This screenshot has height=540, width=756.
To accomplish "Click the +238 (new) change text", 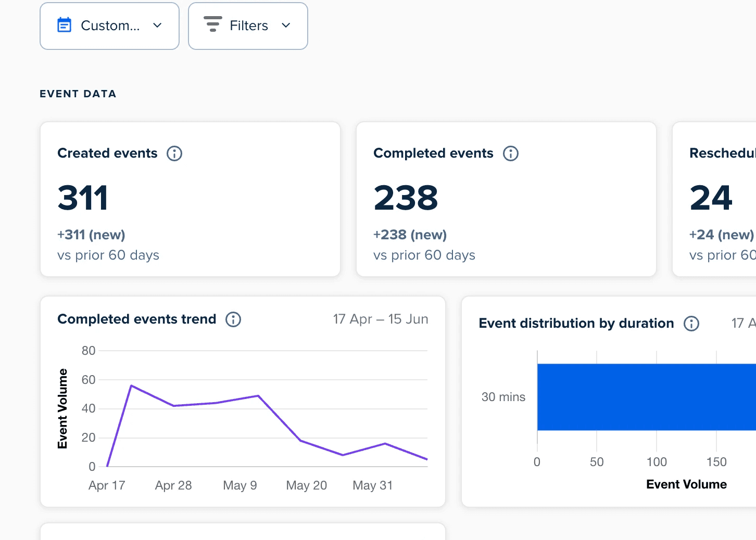I will pos(410,235).
